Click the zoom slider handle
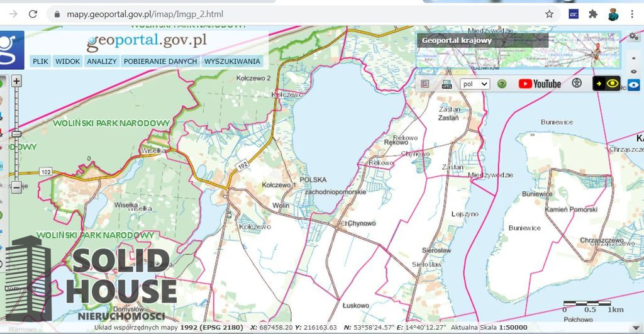The height and width of the screenshot is (334, 644). click(16, 134)
